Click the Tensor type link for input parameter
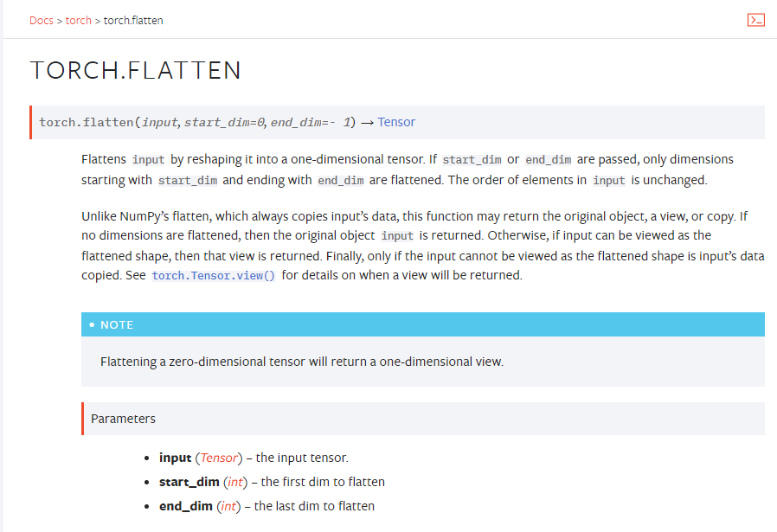The width and height of the screenshot is (777, 532). (217, 457)
